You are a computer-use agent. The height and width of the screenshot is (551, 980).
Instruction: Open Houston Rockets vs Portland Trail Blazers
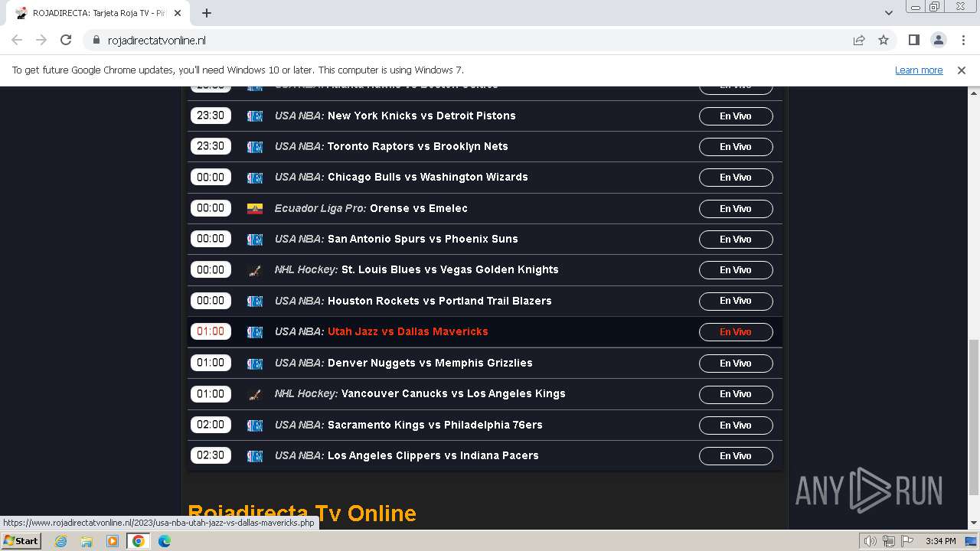tap(439, 301)
